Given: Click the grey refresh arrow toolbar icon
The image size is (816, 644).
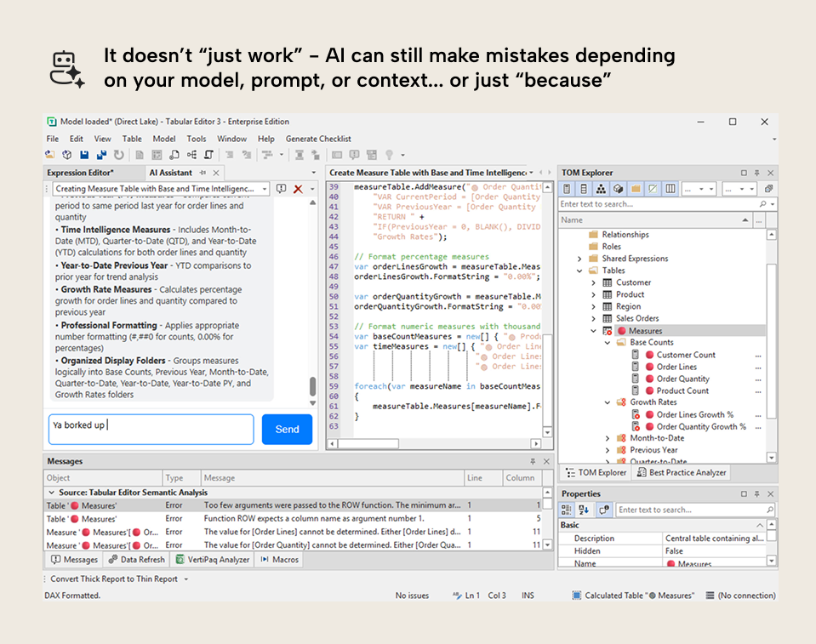Looking at the screenshot, I should point(119,155).
